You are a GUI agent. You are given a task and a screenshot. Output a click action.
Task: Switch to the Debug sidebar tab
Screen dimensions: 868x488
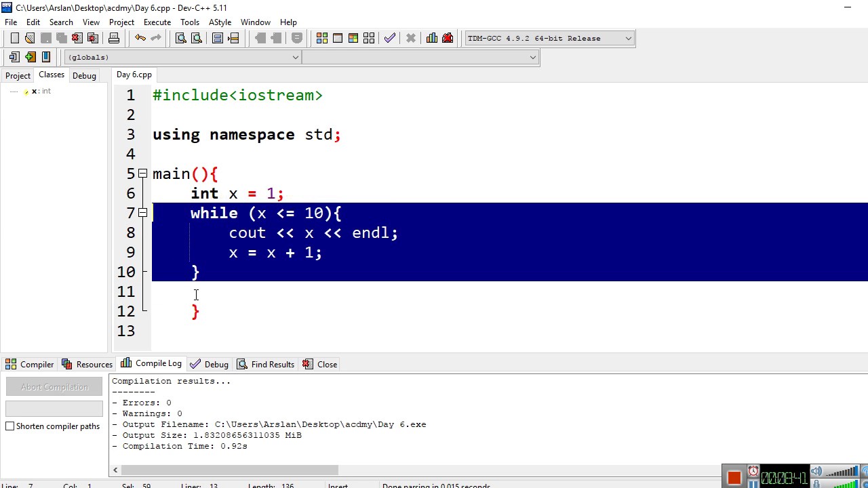[84, 76]
